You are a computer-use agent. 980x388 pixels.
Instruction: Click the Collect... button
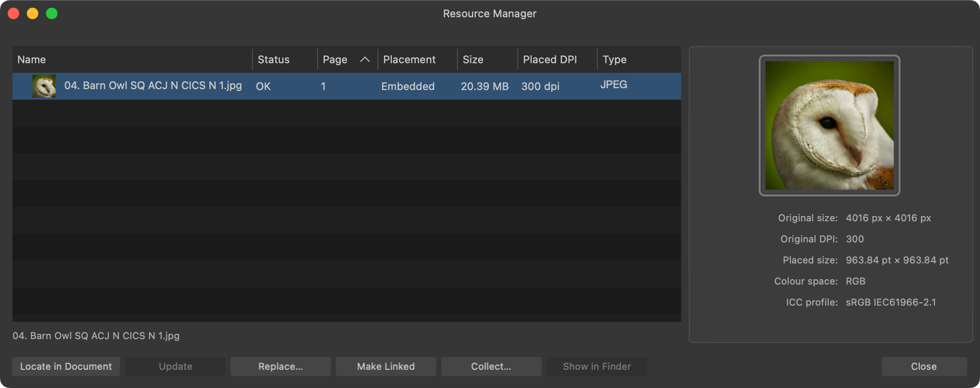[x=491, y=366]
